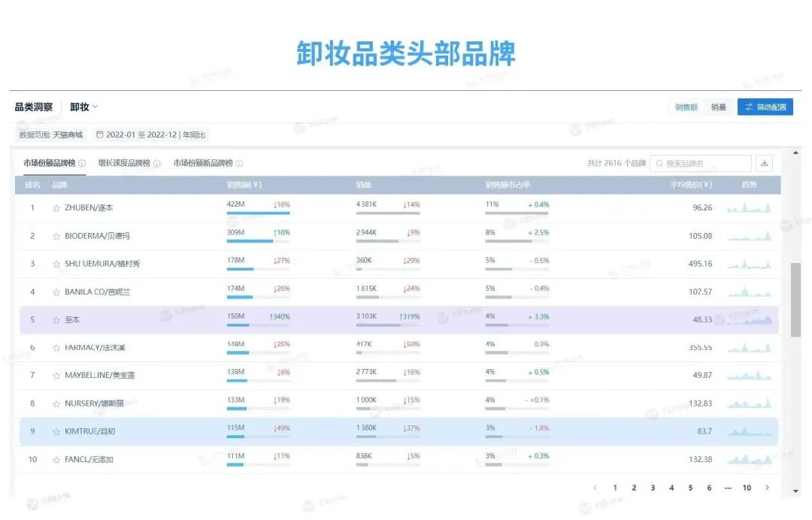Open the 筛选配置 filter settings button

pos(765,107)
